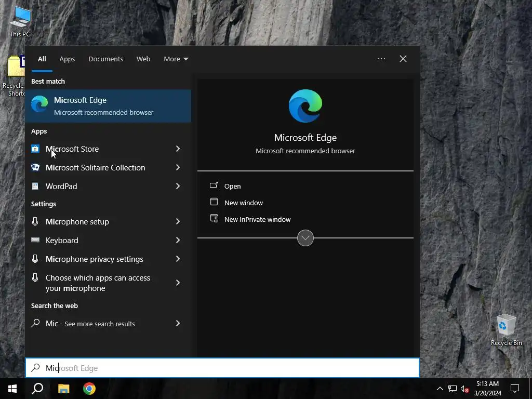532x399 pixels.
Task: Expand Microphone privacy settings arrow
Action: (178, 259)
